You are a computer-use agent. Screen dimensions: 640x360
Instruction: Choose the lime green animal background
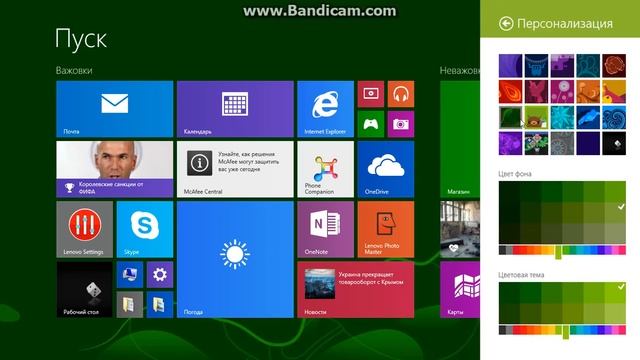pos(536,117)
